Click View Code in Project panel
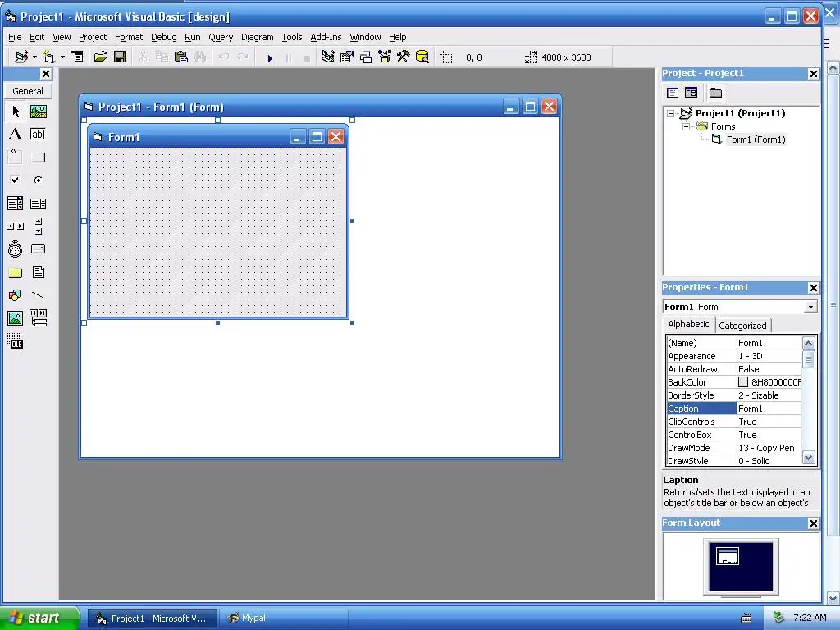 click(673, 93)
